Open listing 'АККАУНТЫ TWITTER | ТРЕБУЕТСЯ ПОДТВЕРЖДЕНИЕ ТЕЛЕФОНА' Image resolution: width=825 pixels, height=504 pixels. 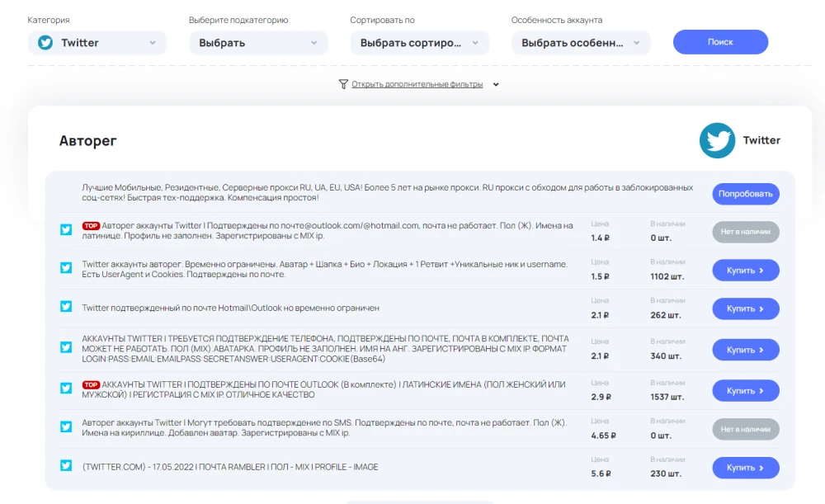[x=325, y=348]
